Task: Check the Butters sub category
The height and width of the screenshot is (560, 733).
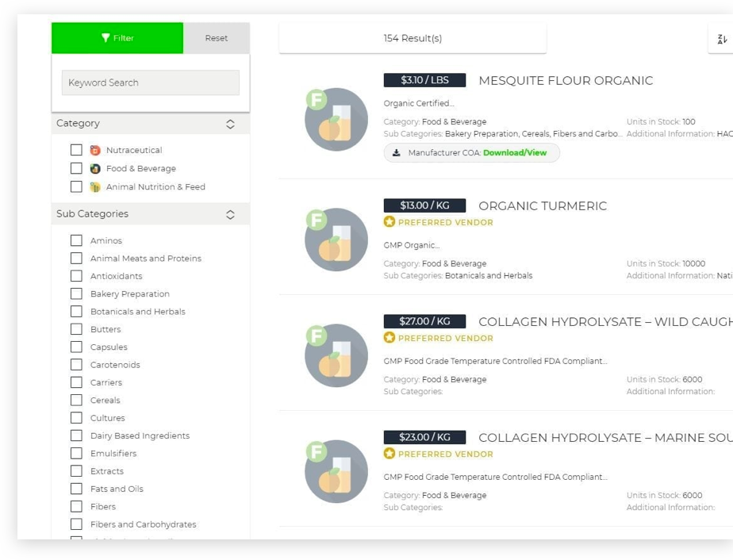Action: (x=76, y=329)
